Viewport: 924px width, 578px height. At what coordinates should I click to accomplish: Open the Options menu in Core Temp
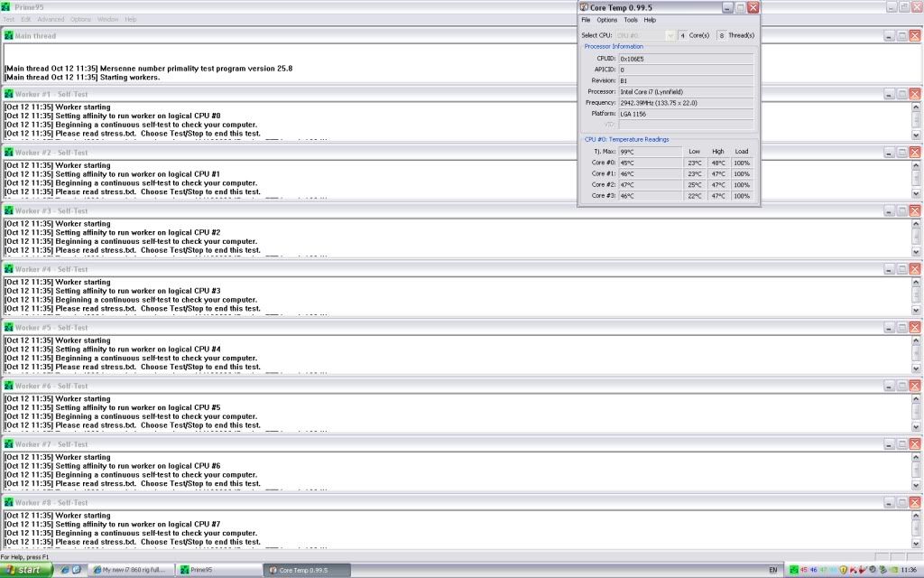point(607,20)
